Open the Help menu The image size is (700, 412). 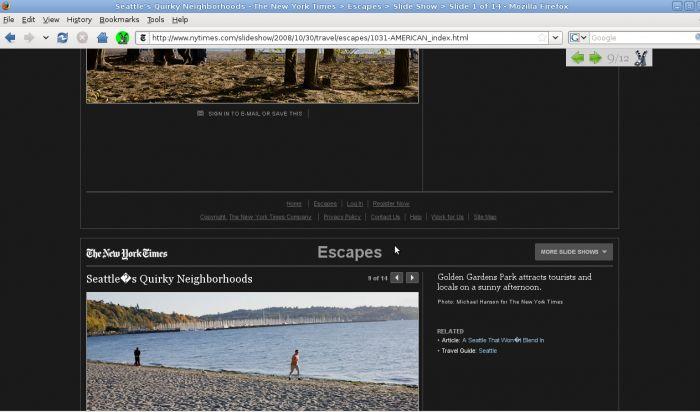click(x=180, y=20)
